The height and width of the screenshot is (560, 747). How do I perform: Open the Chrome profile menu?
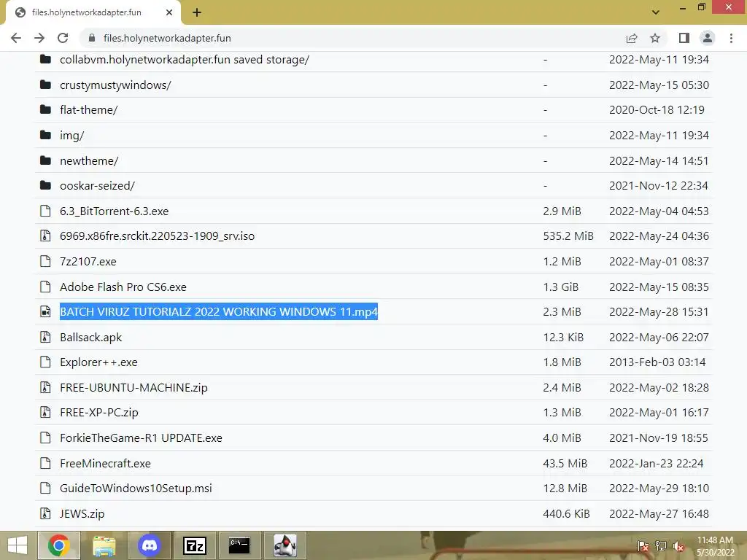pos(708,38)
